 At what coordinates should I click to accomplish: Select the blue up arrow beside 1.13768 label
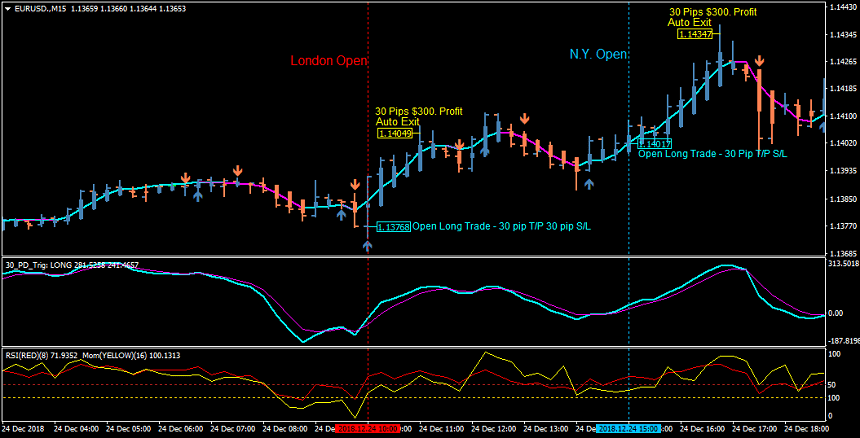(367, 245)
